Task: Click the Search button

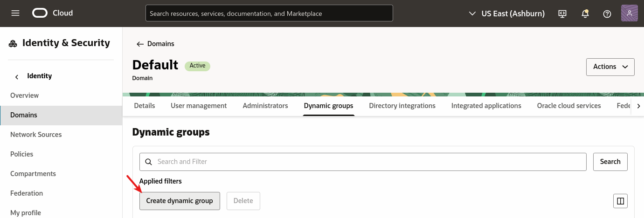Action: (610, 162)
